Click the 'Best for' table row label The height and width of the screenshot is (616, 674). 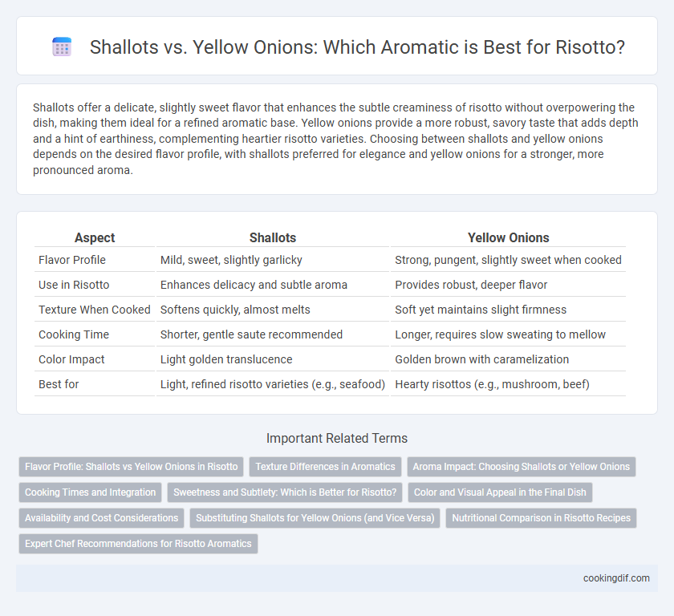pos(59,384)
